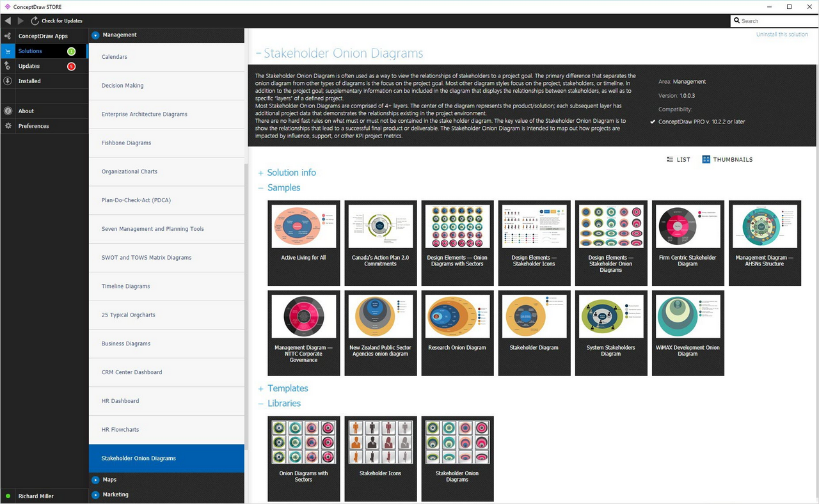
Task: Collapse the Libraries section
Action: click(260, 404)
